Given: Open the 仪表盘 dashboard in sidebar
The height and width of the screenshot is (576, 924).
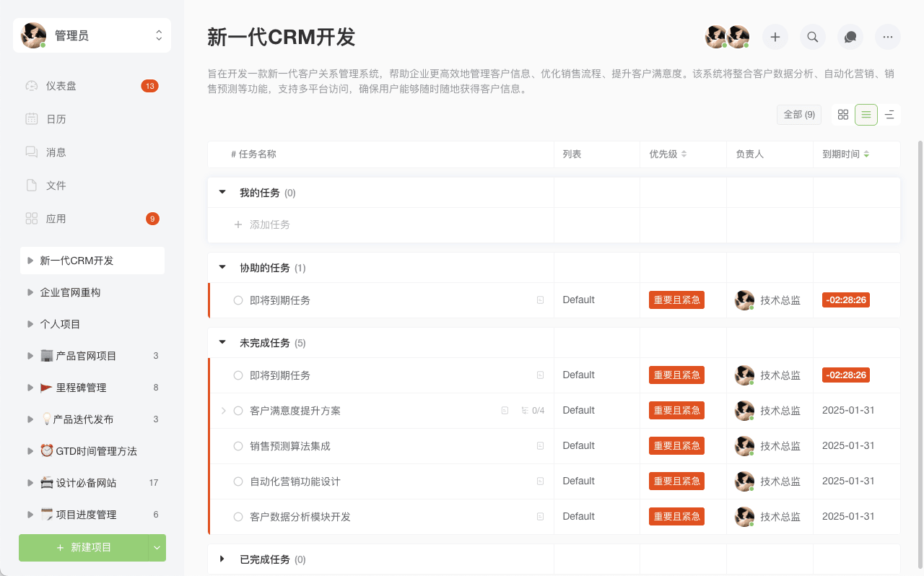Looking at the screenshot, I should pyautogui.click(x=61, y=86).
